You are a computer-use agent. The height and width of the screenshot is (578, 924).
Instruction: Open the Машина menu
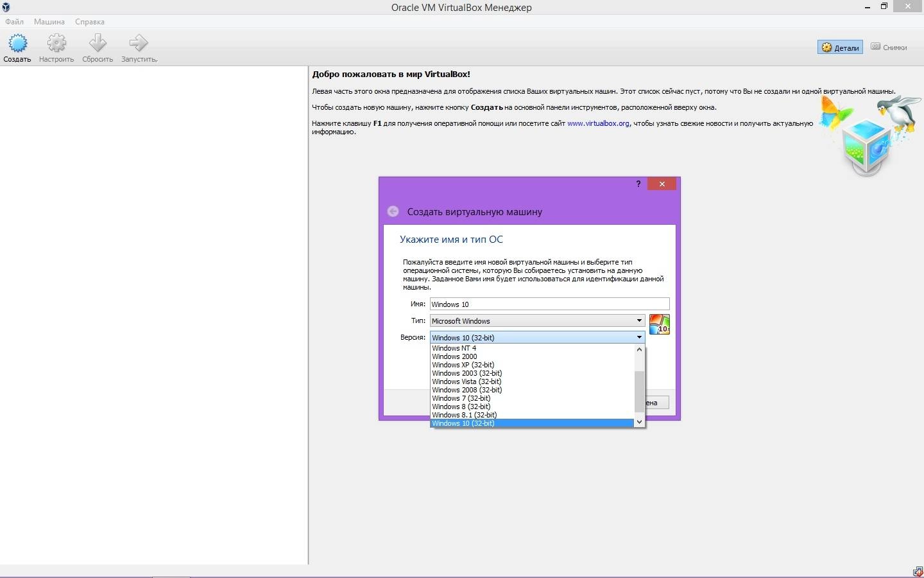pos(49,22)
